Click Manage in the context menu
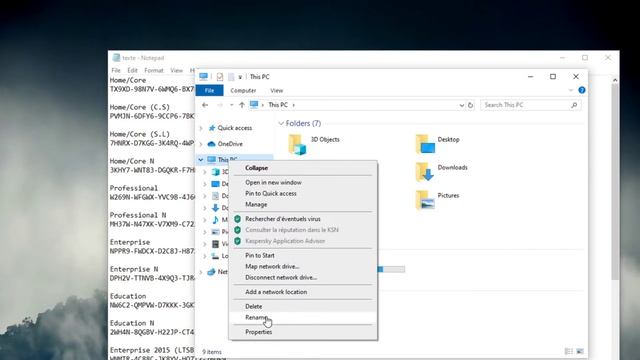The height and width of the screenshot is (360, 640). [x=256, y=204]
